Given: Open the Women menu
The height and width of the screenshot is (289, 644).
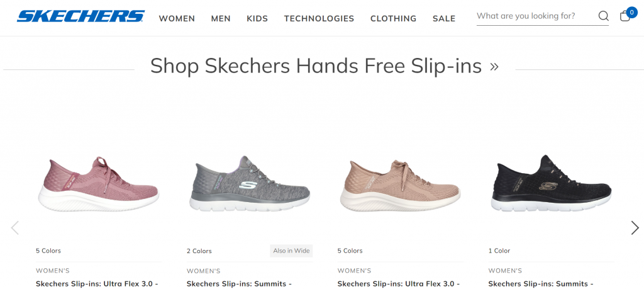Looking at the screenshot, I should coord(177,18).
